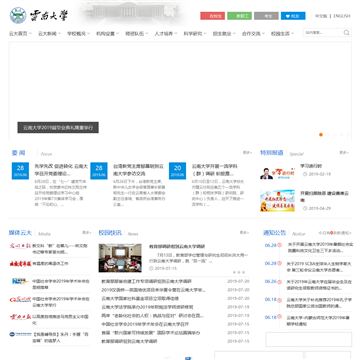Open news 云南大学国家社科基金项目立项取得佳绩
This screenshot has height=360, width=360.
point(140,298)
